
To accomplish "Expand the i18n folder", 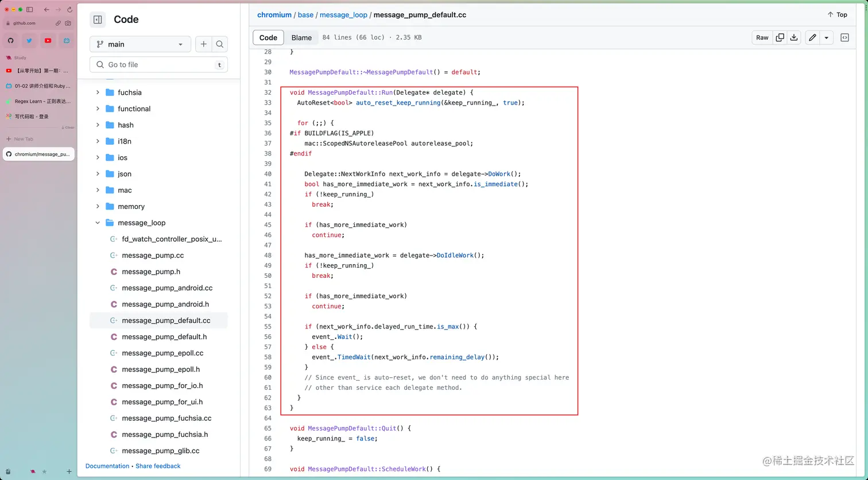I will tap(98, 141).
